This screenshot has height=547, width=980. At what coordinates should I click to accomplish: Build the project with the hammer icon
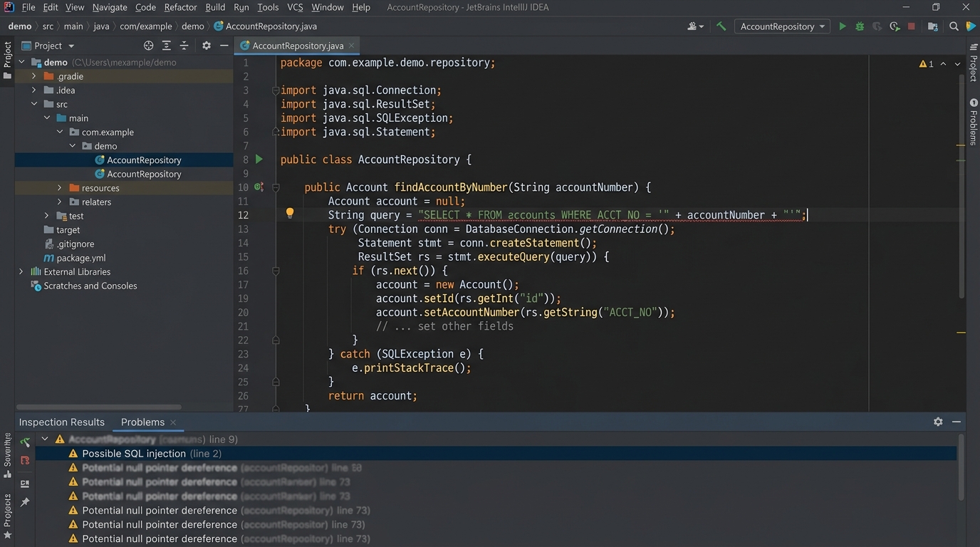720,26
